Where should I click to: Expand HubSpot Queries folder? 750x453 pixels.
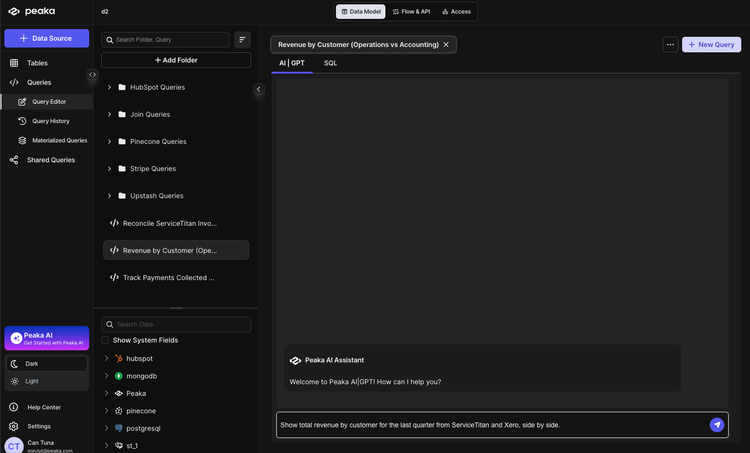pyautogui.click(x=110, y=87)
